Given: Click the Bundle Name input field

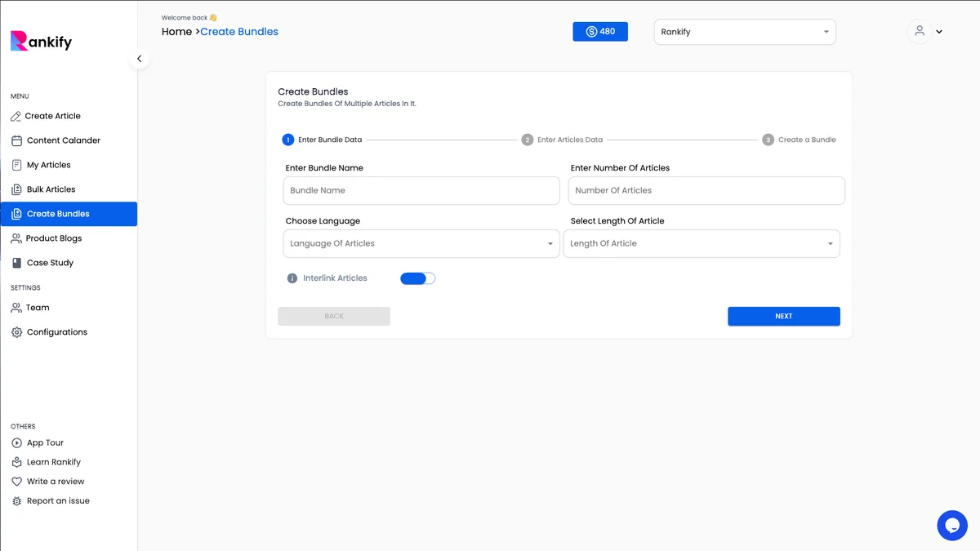Looking at the screenshot, I should [421, 190].
